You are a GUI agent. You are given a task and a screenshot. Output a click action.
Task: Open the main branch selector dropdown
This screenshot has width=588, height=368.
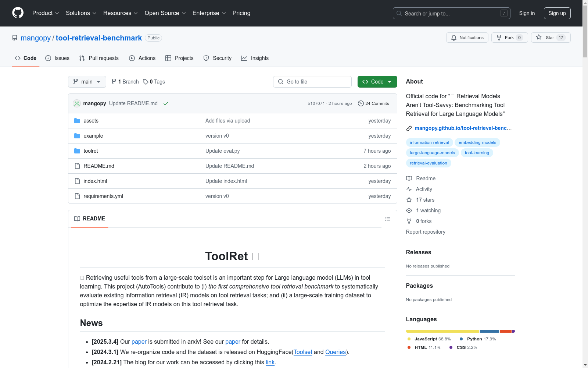pos(87,82)
